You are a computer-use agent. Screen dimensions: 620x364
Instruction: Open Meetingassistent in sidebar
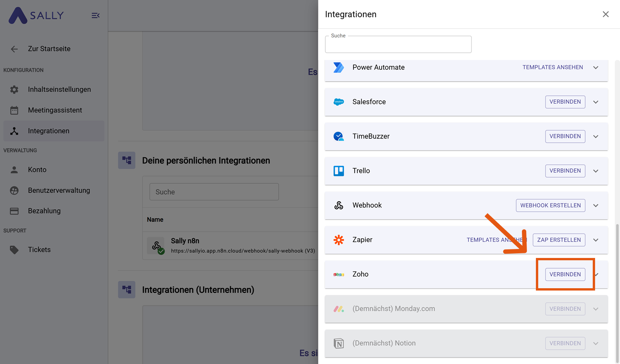tap(54, 110)
